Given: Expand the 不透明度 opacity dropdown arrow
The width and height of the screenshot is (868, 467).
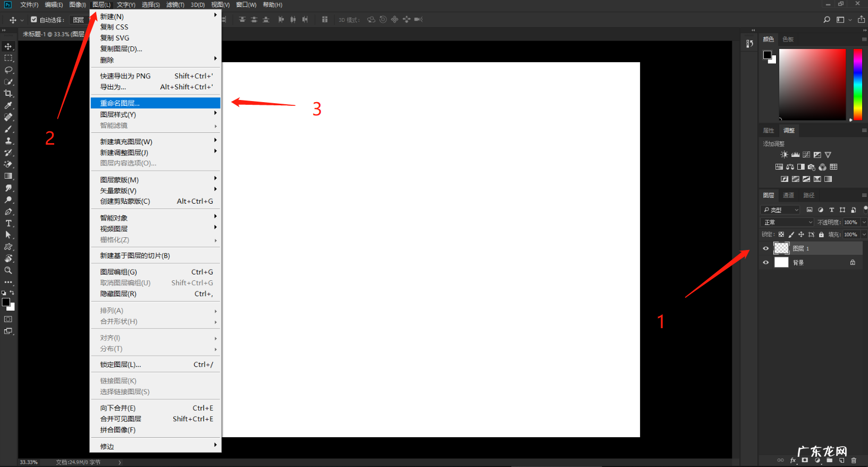Looking at the screenshot, I should pyautogui.click(x=864, y=222).
